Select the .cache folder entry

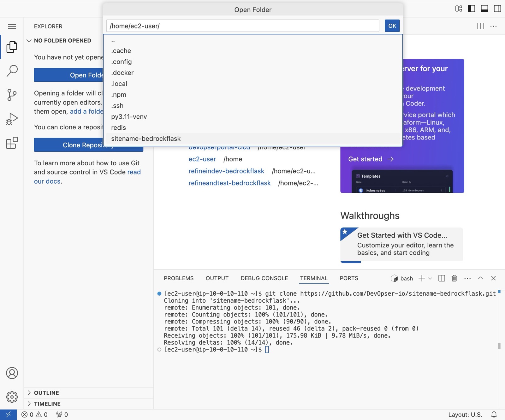(253, 51)
